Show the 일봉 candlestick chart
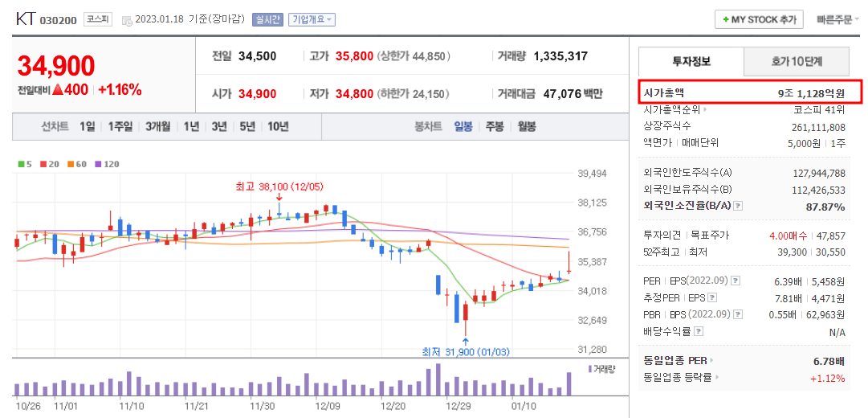 click(x=463, y=126)
